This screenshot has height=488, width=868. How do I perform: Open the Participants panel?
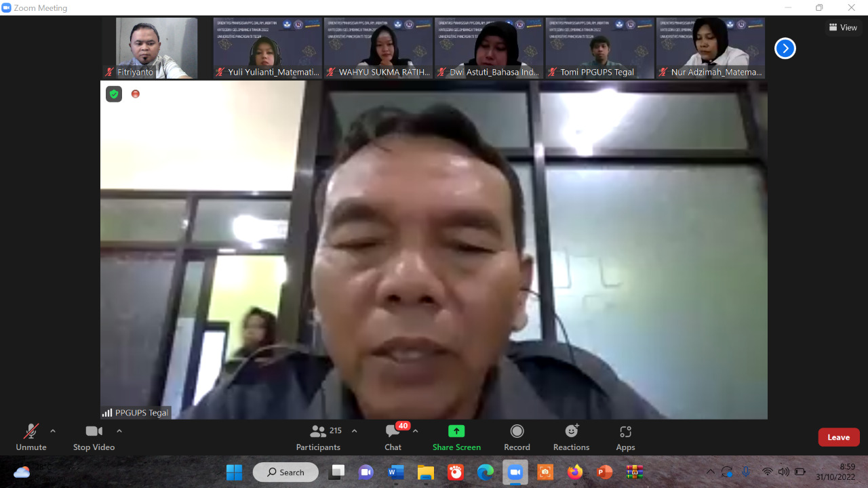[x=318, y=437]
